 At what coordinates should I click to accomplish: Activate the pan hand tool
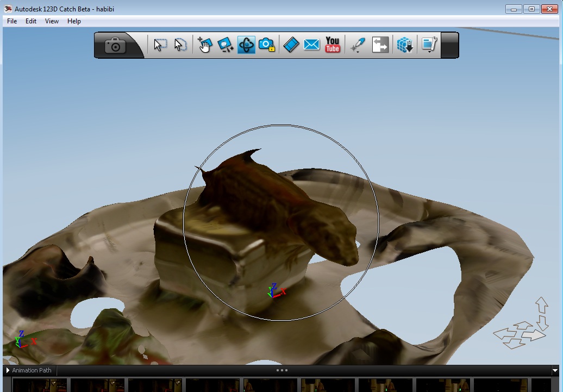205,45
